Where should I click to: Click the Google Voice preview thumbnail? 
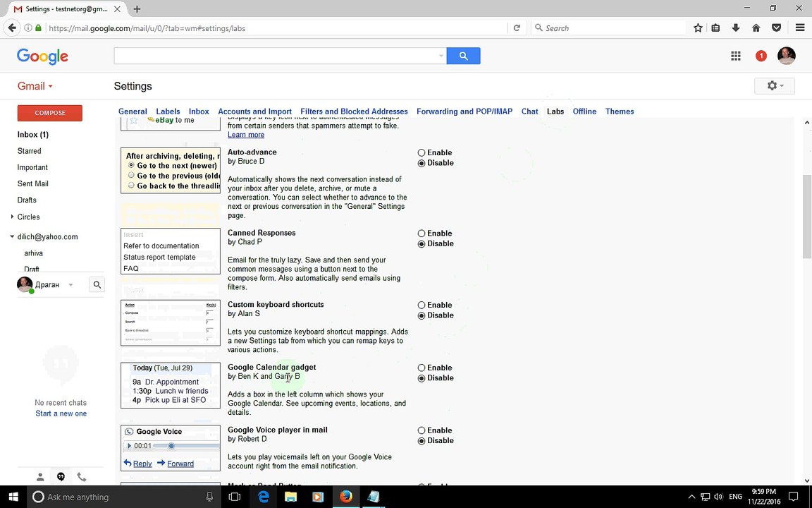[x=171, y=449]
